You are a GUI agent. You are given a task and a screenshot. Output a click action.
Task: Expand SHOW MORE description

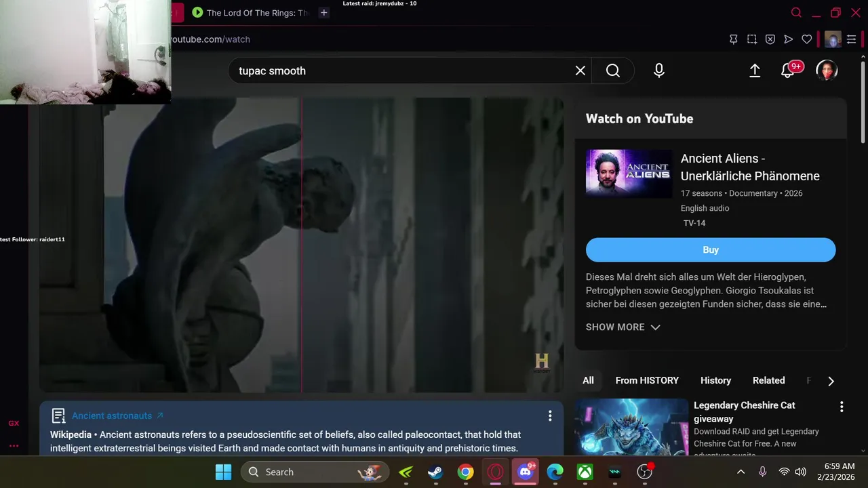tap(623, 327)
